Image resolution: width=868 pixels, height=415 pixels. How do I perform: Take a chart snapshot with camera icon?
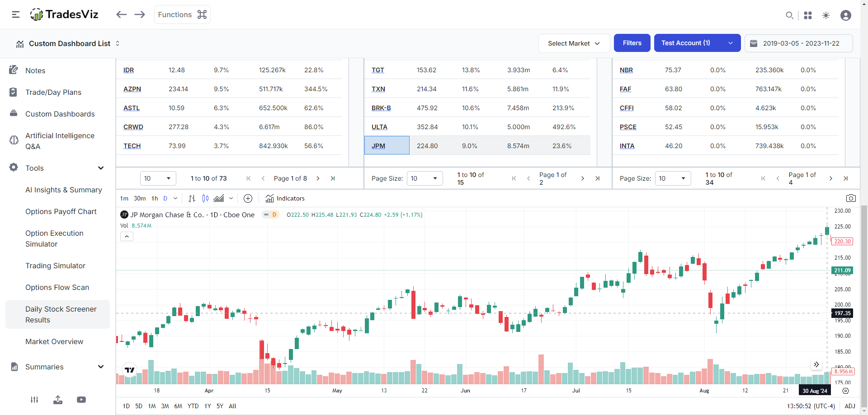pos(851,198)
